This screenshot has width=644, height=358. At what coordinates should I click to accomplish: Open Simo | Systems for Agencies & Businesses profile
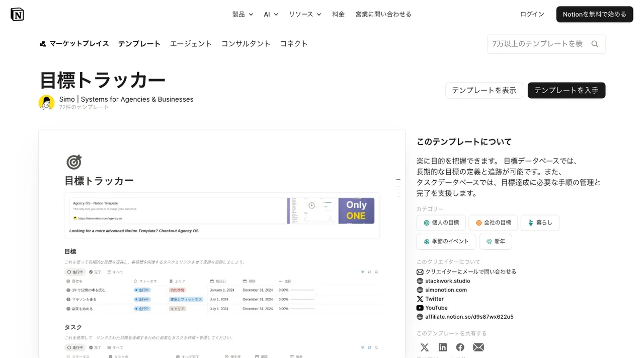pyautogui.click(x=126, y=99)
